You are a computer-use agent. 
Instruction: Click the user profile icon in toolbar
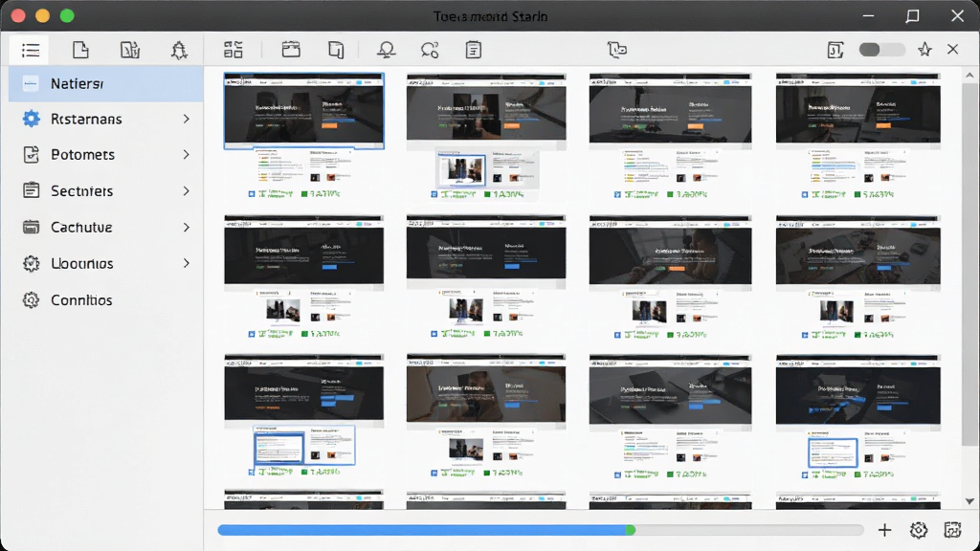click(387, 50)
